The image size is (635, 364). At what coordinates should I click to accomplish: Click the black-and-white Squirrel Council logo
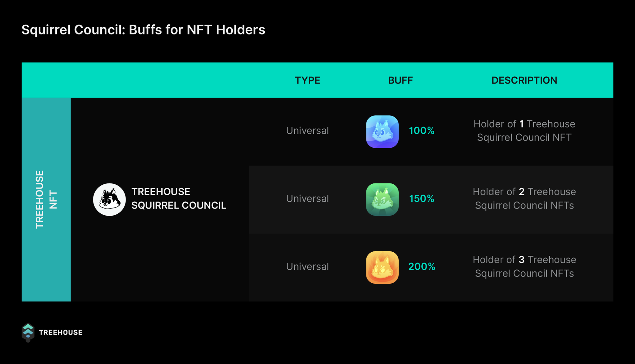pyautogui.click(x=109, y=200)
